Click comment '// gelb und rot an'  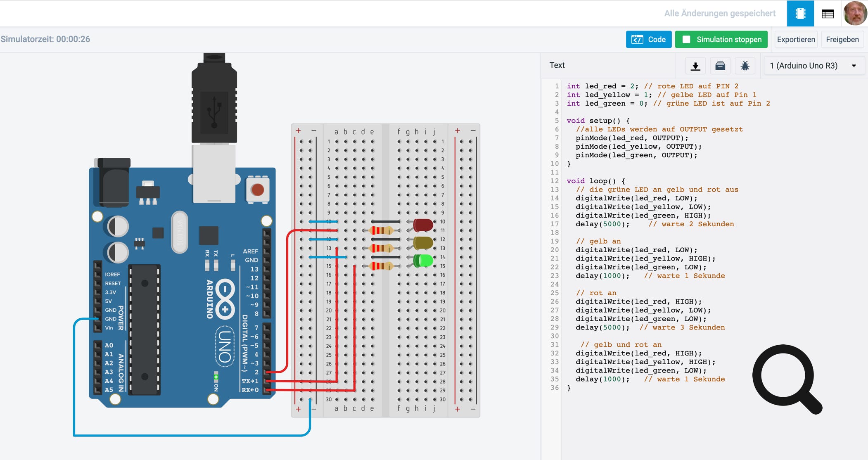click(621, 344)
